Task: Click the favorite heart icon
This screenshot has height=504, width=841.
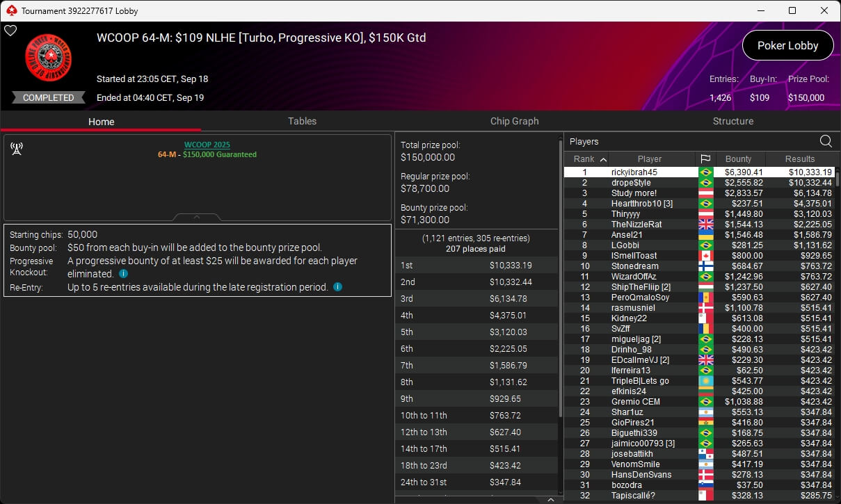Action: (10, 31)
